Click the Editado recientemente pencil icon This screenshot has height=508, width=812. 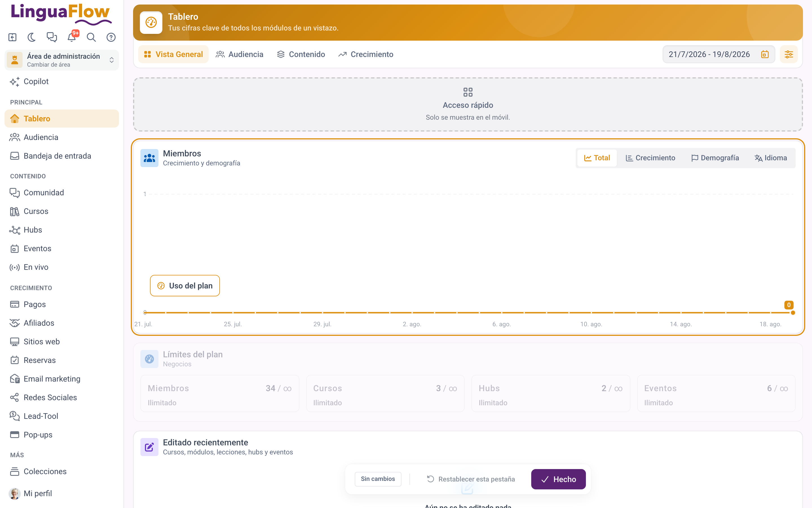click(149, 447)
